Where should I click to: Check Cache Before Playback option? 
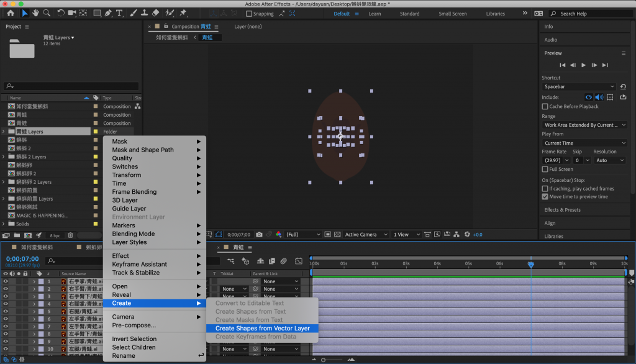point(545,106)
